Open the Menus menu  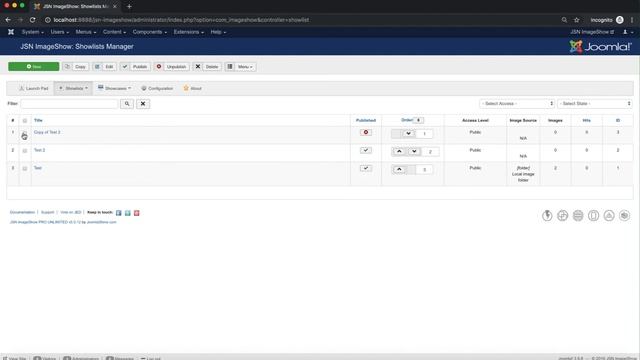(x=86, y=32)
